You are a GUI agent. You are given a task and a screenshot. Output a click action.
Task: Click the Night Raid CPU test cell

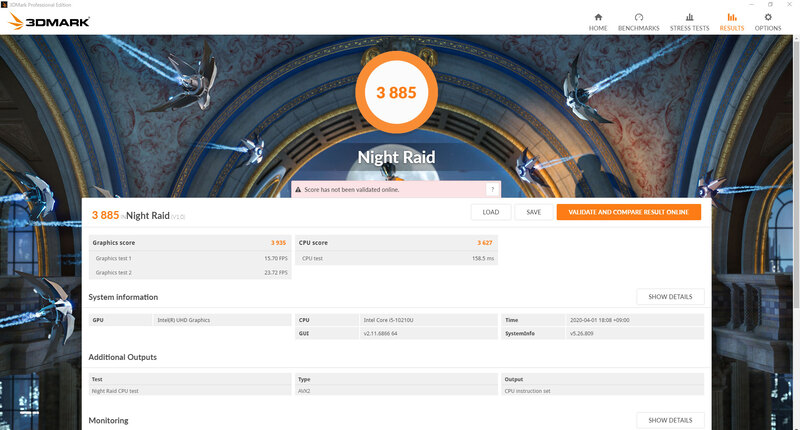pyautogui.click(x=115, y=391)
